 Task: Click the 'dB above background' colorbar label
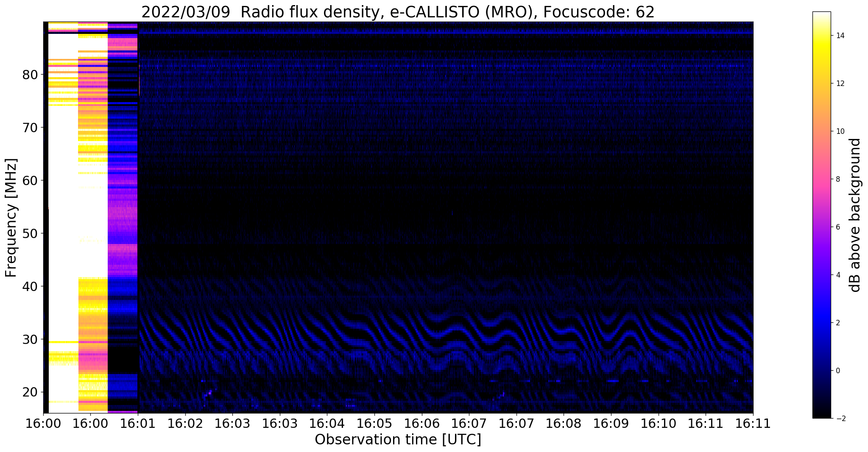tap(855, 215)
